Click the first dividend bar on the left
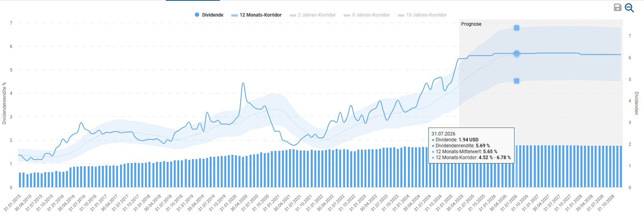Viewport: 644px width, 216px height. 20,180
